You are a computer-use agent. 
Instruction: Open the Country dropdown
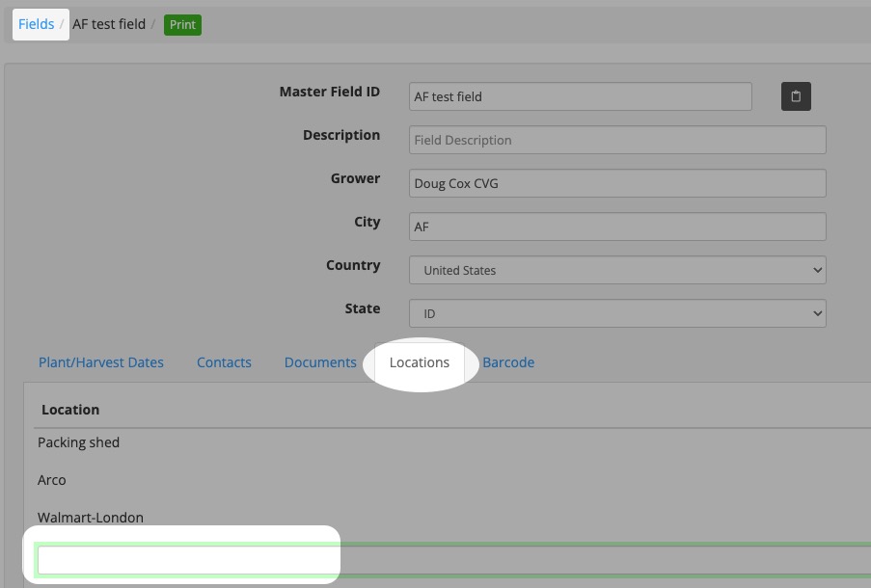click(617, 270)
